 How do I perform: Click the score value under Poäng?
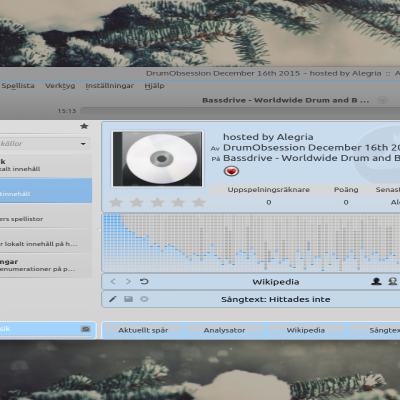coord(346,202)
